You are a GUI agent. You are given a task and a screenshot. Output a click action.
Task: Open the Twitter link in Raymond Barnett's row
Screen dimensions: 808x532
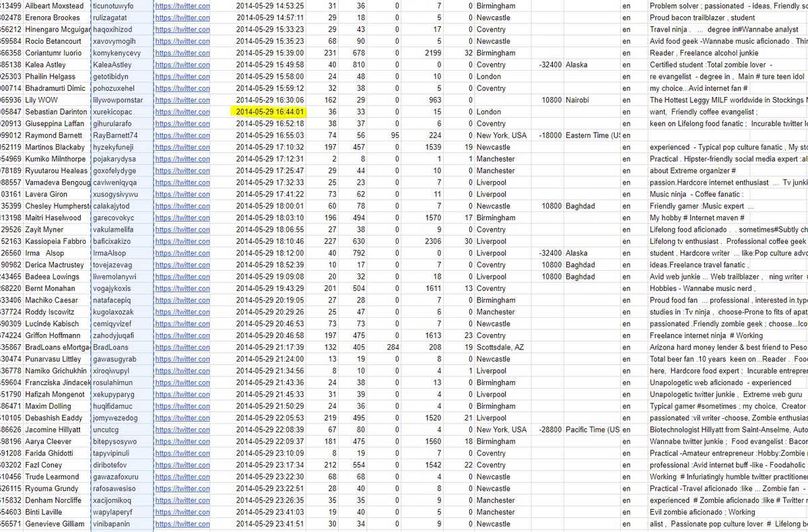pyautogui.click(x=182, y=135)
